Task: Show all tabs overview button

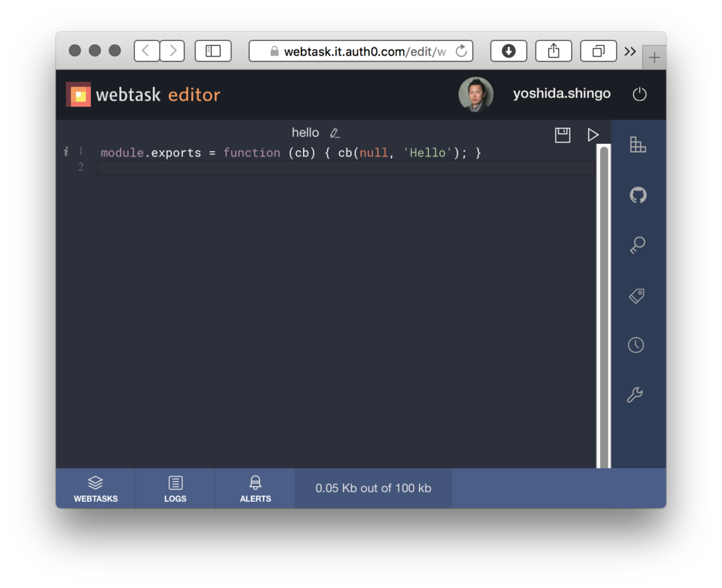Action: 598,51
